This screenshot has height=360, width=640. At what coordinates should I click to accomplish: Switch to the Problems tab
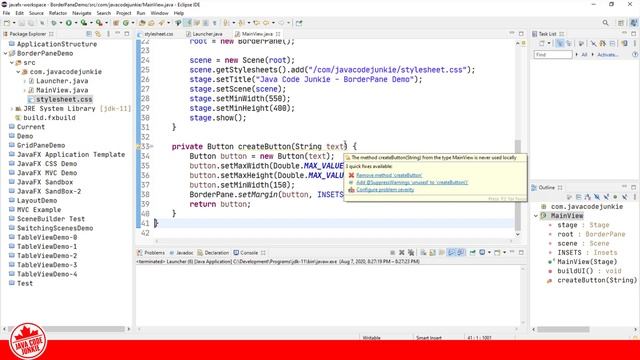tap(151, 253)
